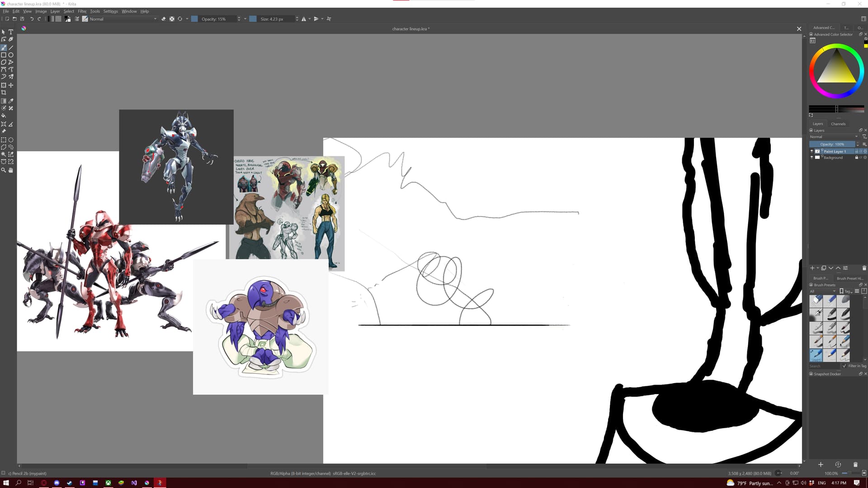Switch to the Channels tab
This screenshot has width=868, height=488.
838,124
